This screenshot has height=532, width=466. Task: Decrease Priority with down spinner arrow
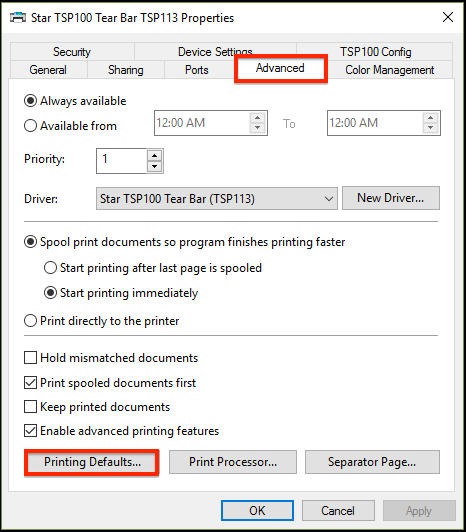(154, 167)
